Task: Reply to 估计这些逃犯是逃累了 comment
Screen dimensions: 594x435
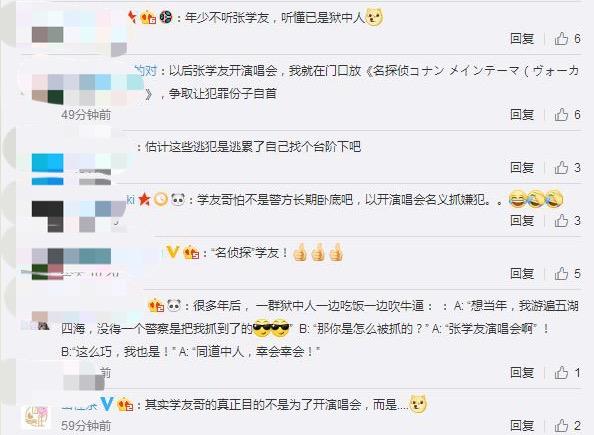Action: (x=522, y=167)
